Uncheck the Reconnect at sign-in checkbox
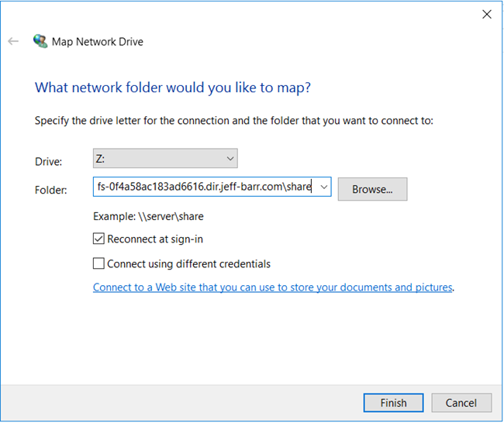The height and width of the screenshot is (423, 504). point(98,239)
